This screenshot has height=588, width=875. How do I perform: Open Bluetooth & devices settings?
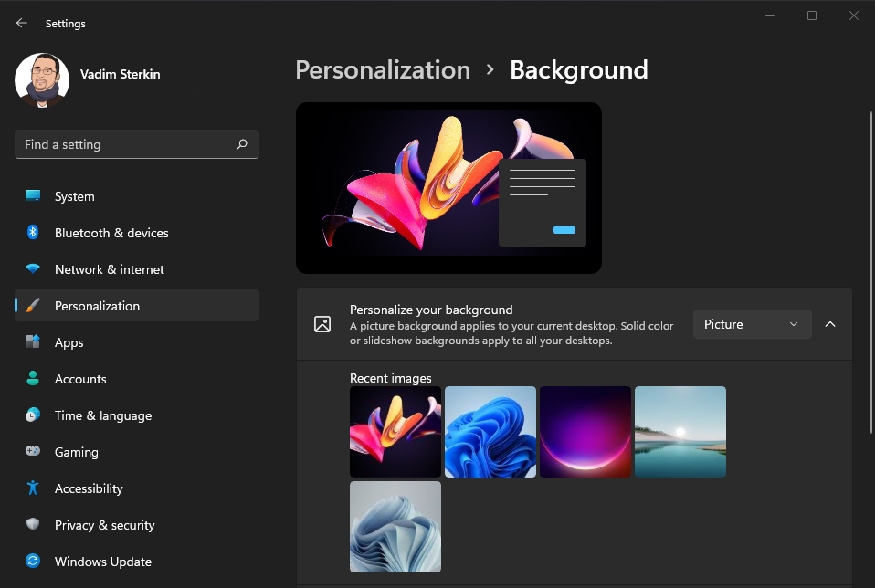click(137, 233)
